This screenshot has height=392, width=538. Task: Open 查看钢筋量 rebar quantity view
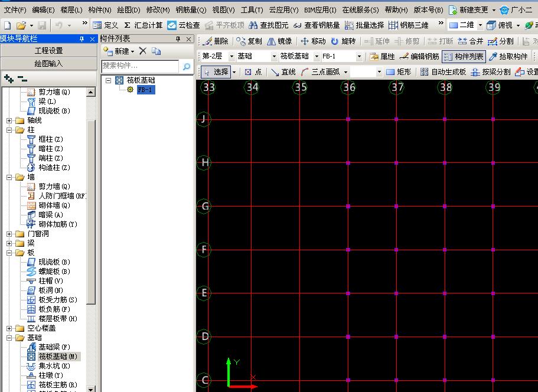point(317,25)
